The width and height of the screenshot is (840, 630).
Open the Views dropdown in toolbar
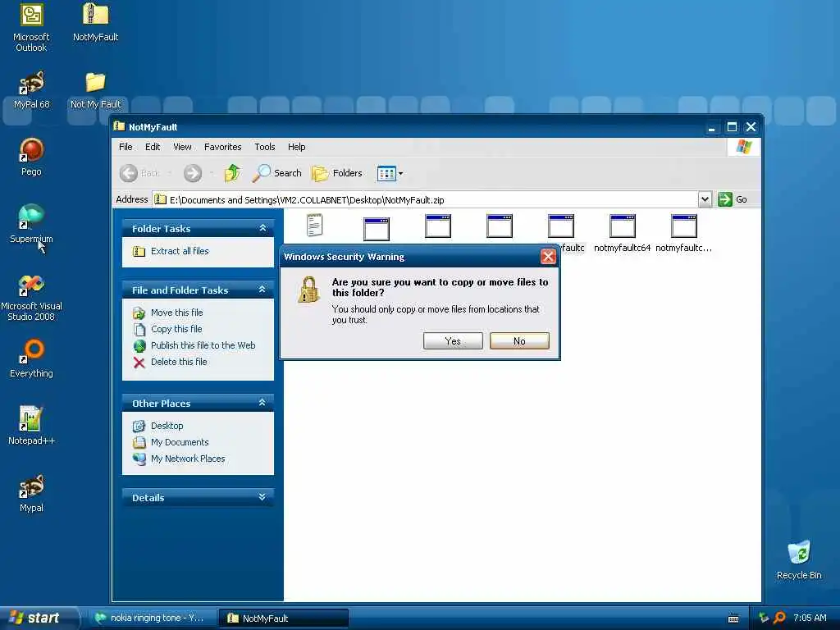(x=390, y=173)
